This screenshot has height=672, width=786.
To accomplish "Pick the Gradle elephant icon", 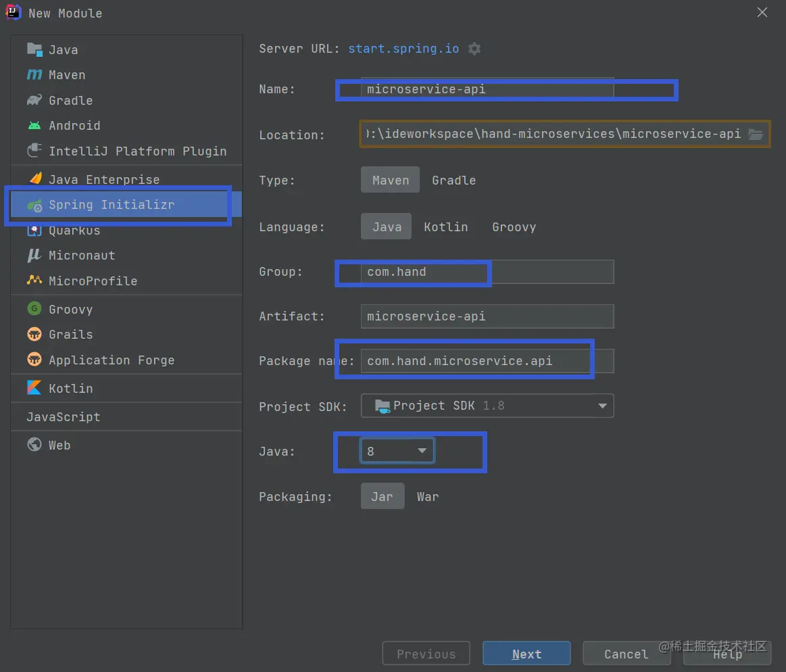I will (x=34, y=100).
